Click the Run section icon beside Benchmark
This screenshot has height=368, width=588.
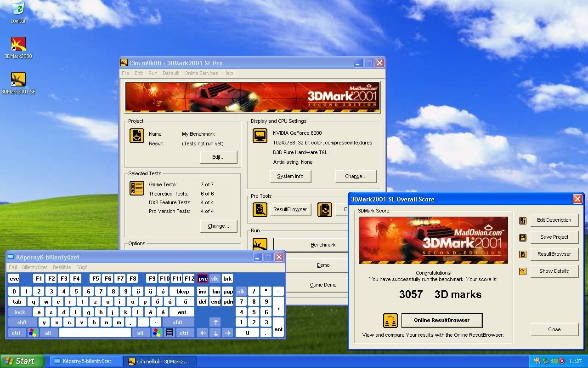260,244
